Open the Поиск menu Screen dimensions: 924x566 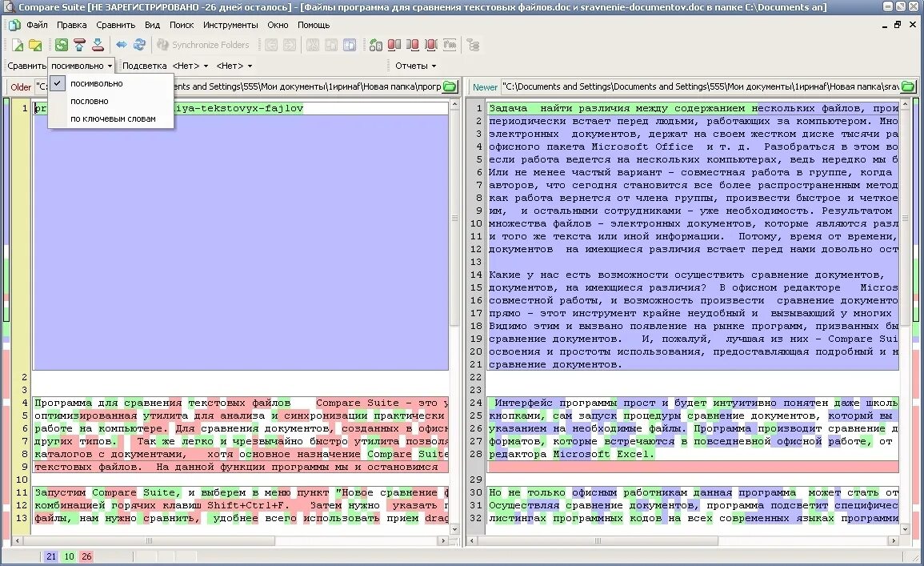182,25
